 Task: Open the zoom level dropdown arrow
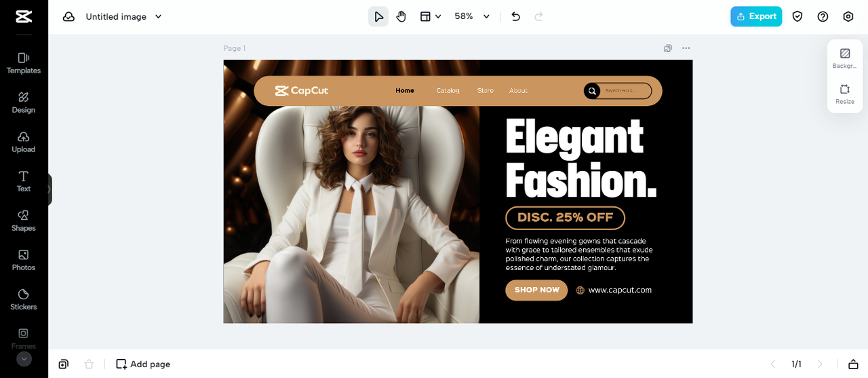click(x=486, y=16)
